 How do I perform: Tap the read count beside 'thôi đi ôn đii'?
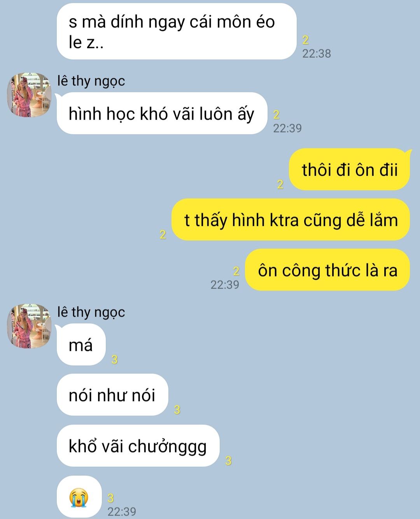click(x=280, y=184)
